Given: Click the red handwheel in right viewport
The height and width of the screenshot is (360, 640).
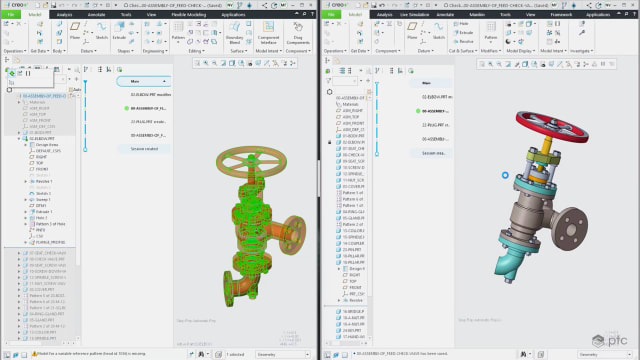Looking at the screenshot, I should 552,126.
